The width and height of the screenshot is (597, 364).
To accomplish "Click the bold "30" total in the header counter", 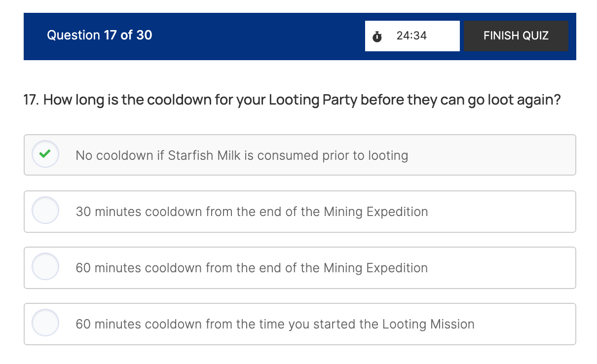I will click(144, 35).
